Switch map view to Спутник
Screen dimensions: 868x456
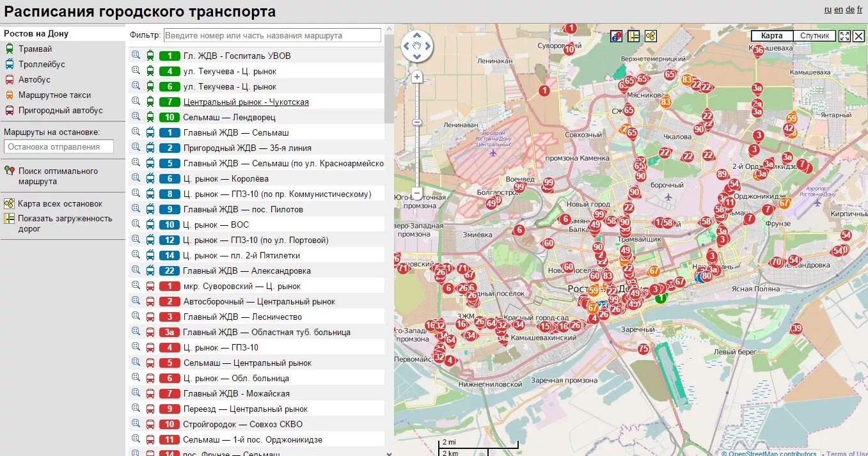(814, 36)
